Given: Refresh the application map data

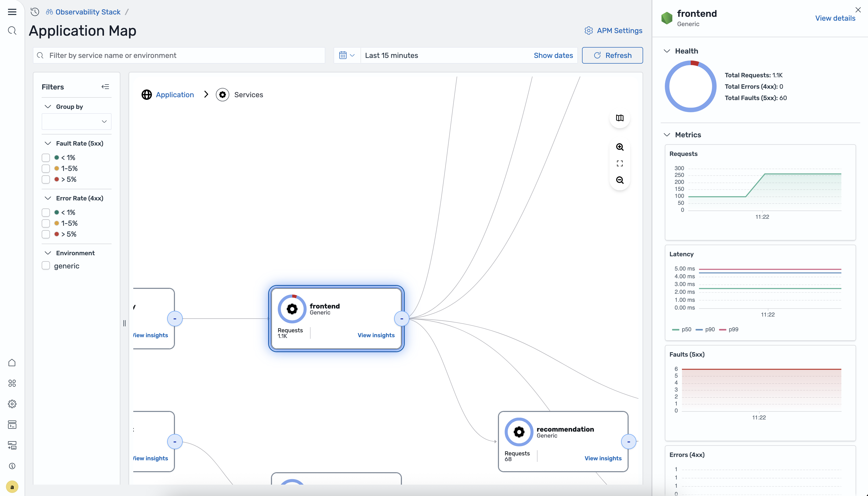Looking at the screenshot, I should click(612, 55).
